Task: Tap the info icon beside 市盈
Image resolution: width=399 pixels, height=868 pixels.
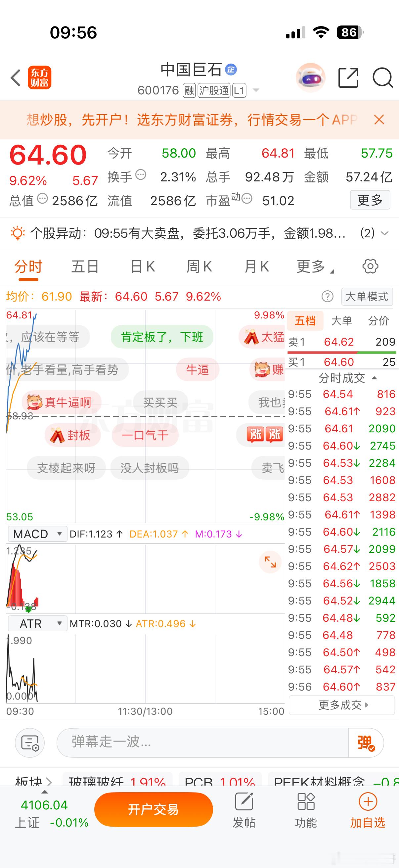Action: pyautogui.click(x=247, y=199)
